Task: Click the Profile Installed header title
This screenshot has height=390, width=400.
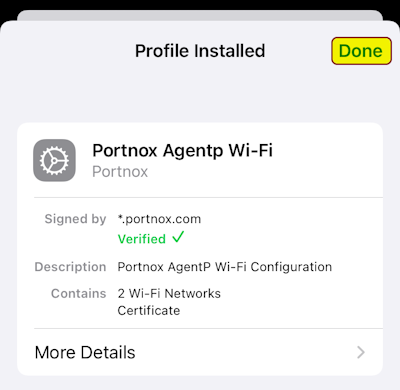Action: [x=200, y=51]
